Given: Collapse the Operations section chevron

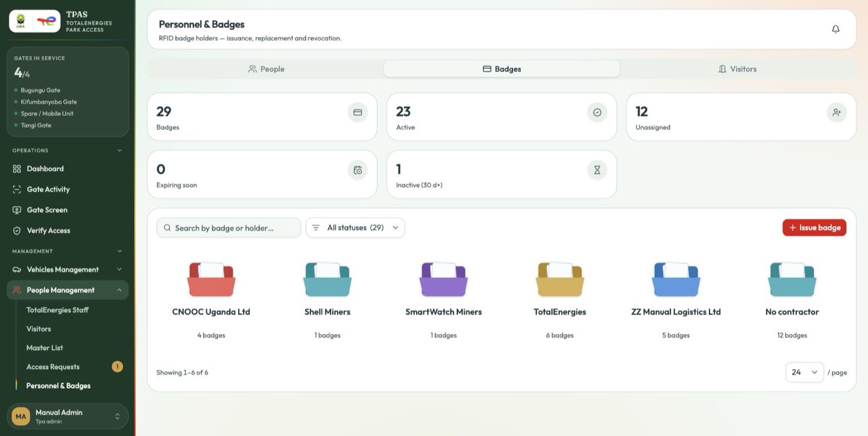Looking at the screenshot, I should (x=119, y=150).
